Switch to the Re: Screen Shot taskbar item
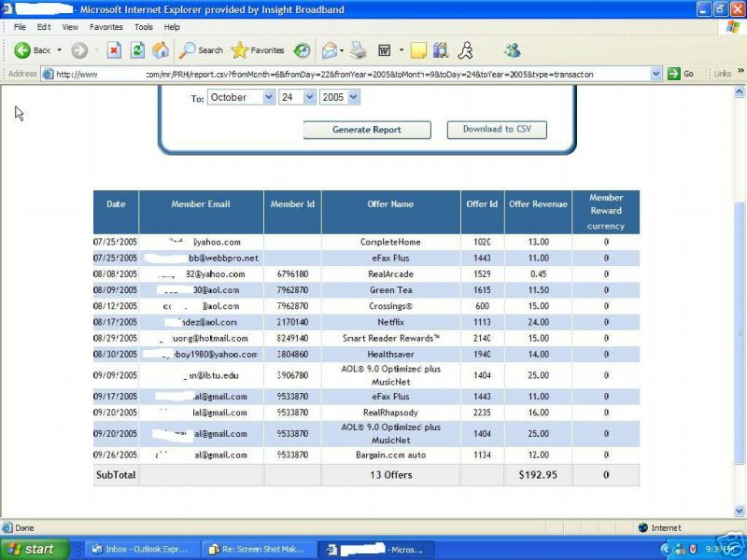Viewport: 747px width, 560px height. (258, 549)
